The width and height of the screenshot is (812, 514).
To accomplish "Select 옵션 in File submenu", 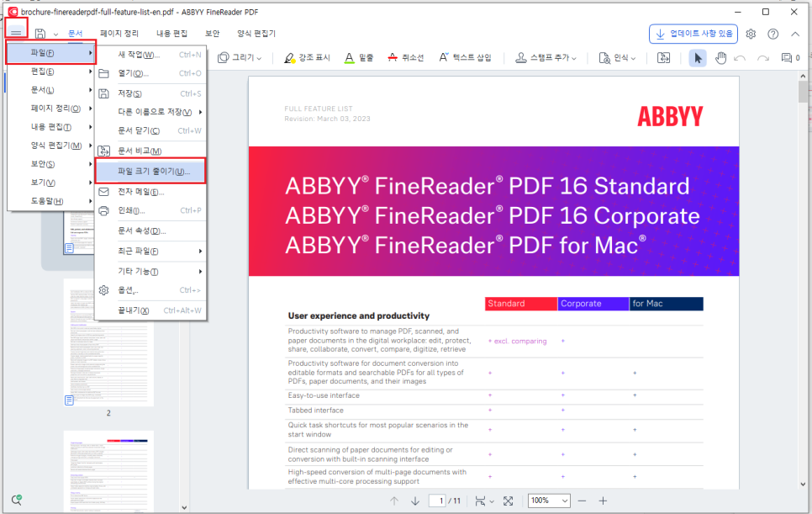I will click(x=150, y=290).
